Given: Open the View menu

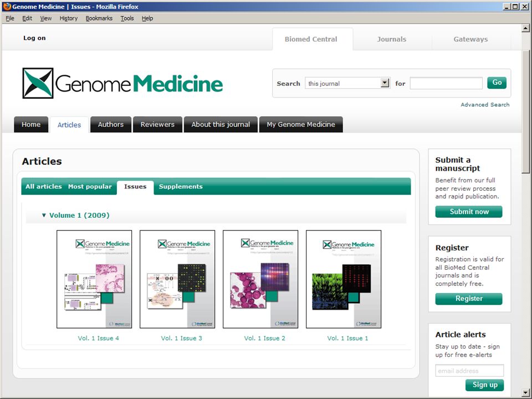Looking at the screenshot, I should click(46, 18).
